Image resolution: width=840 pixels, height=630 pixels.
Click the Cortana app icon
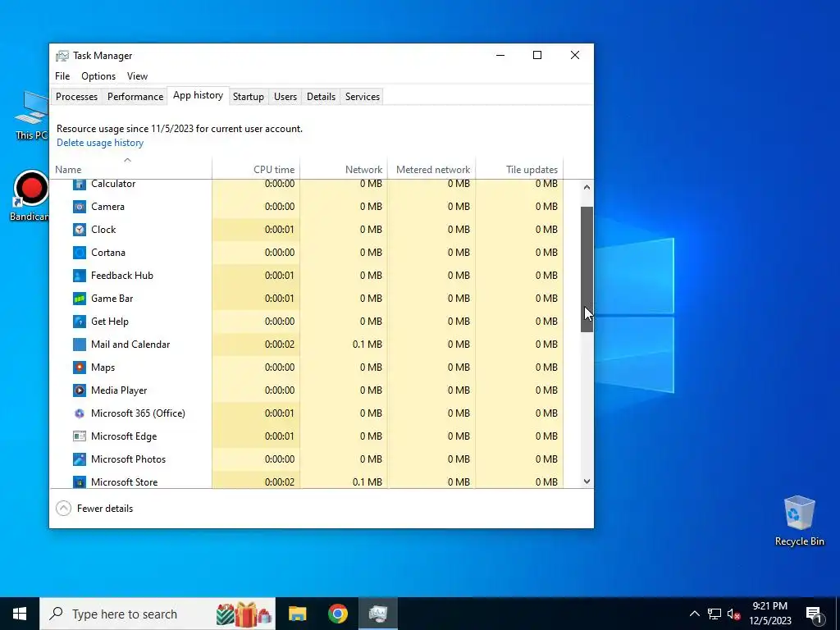coord(80,253)
